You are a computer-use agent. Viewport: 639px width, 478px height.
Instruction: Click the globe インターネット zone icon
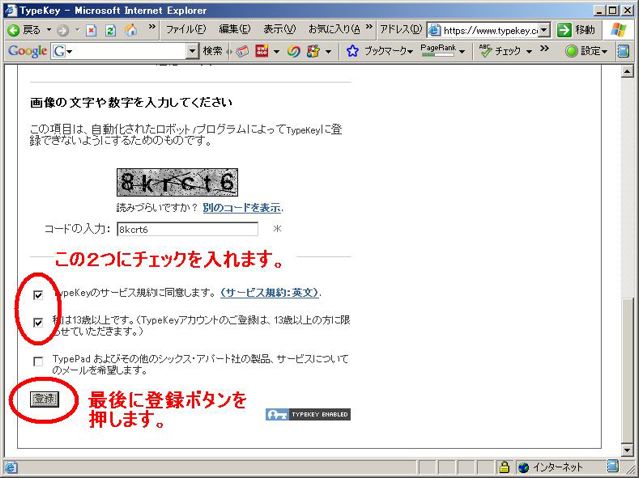pos(523,467)
